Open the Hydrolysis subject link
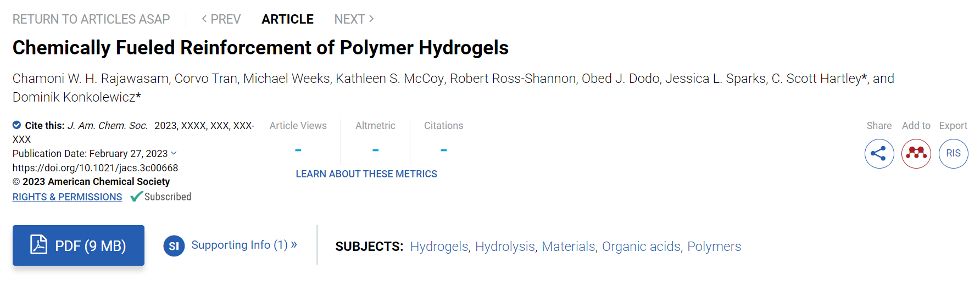This screenshot has width=980, height=291. pos(505,247)
